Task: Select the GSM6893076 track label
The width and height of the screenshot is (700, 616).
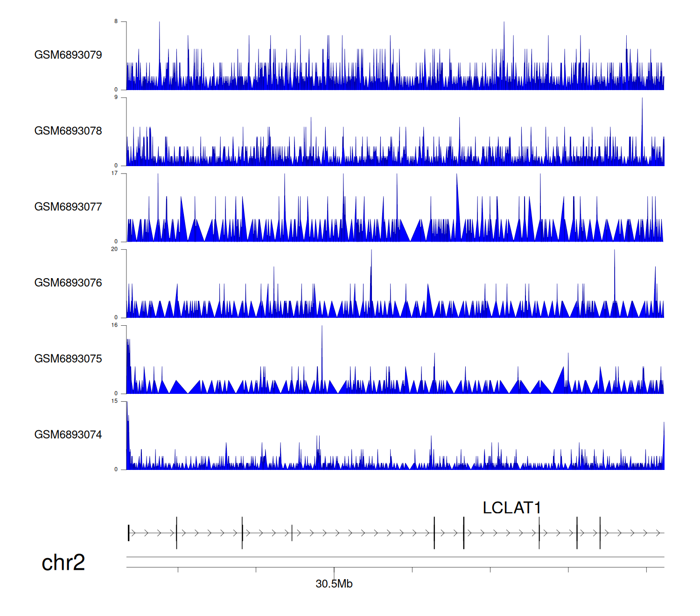Action: point(68,283)
